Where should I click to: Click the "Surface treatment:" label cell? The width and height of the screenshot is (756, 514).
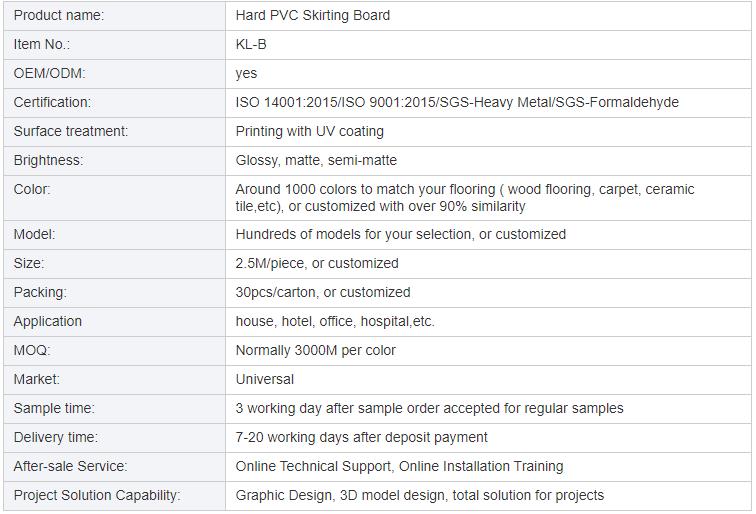[71, 132]
